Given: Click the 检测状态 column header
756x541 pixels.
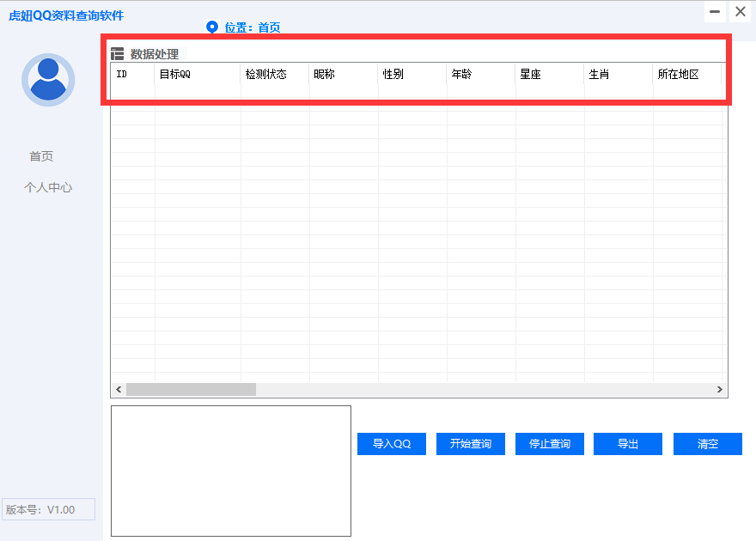Looking at the screenshot, I should pos(274,74).
